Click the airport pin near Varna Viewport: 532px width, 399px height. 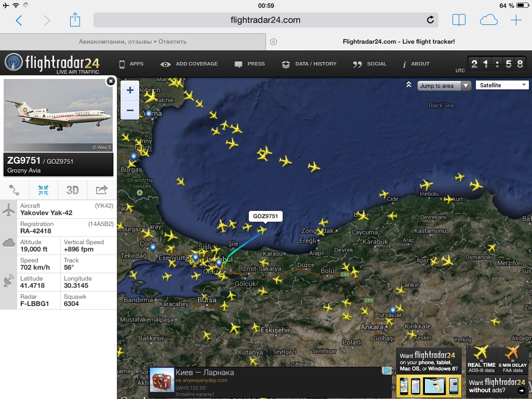[x=149, y=114]
